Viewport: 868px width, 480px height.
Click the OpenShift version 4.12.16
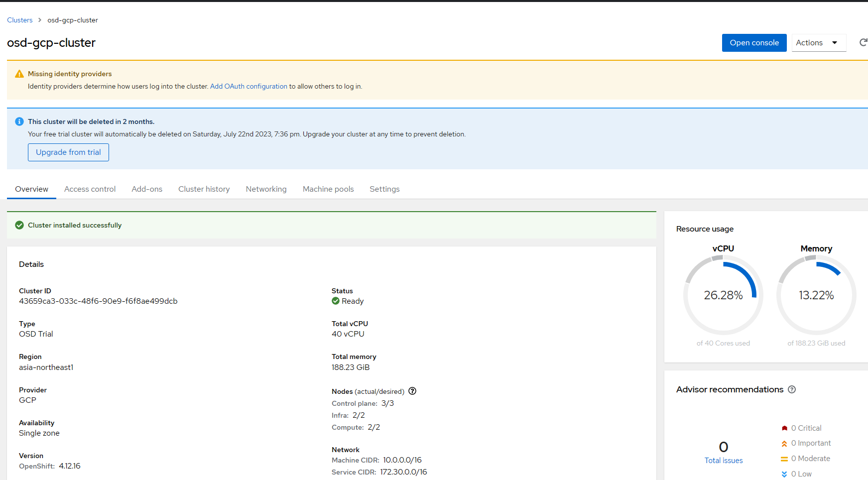point(70,466)
